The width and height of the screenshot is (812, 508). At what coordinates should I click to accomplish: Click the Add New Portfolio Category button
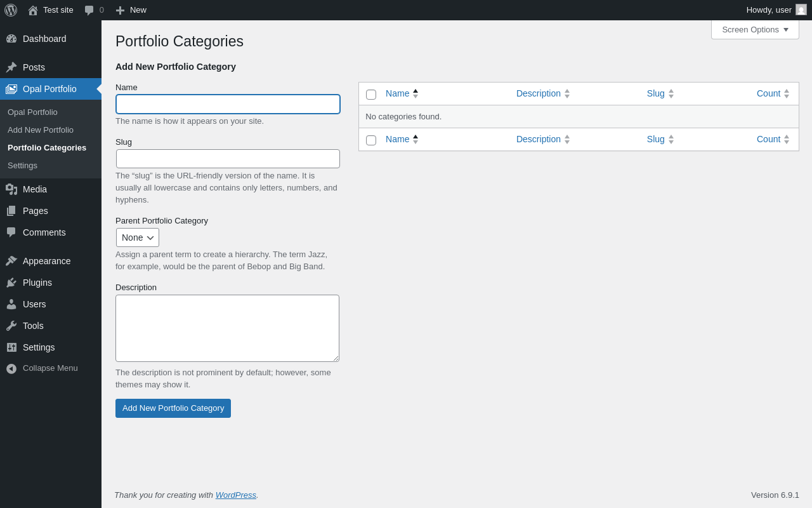point(173,408)
